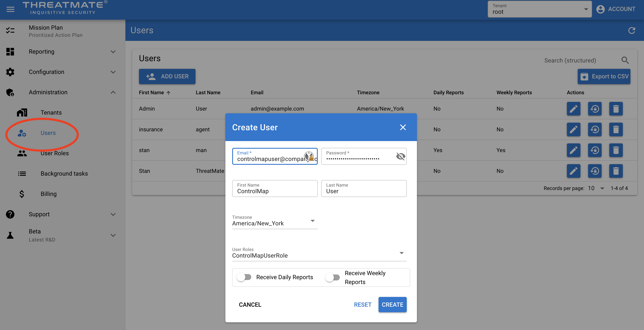Screen dimensions: 644x330
Task: Click the ACCOUNT link
Action: click(622, 9)
